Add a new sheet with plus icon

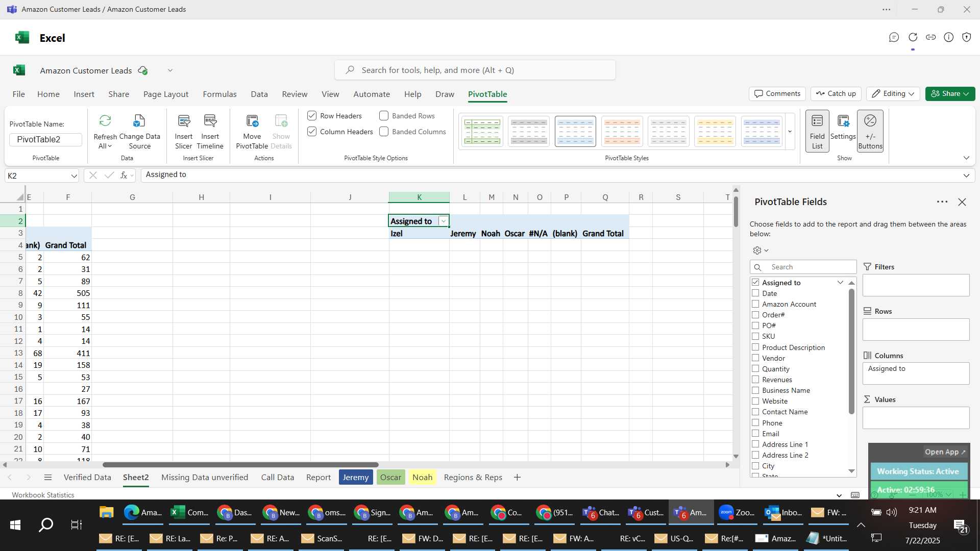coord(517,478)
